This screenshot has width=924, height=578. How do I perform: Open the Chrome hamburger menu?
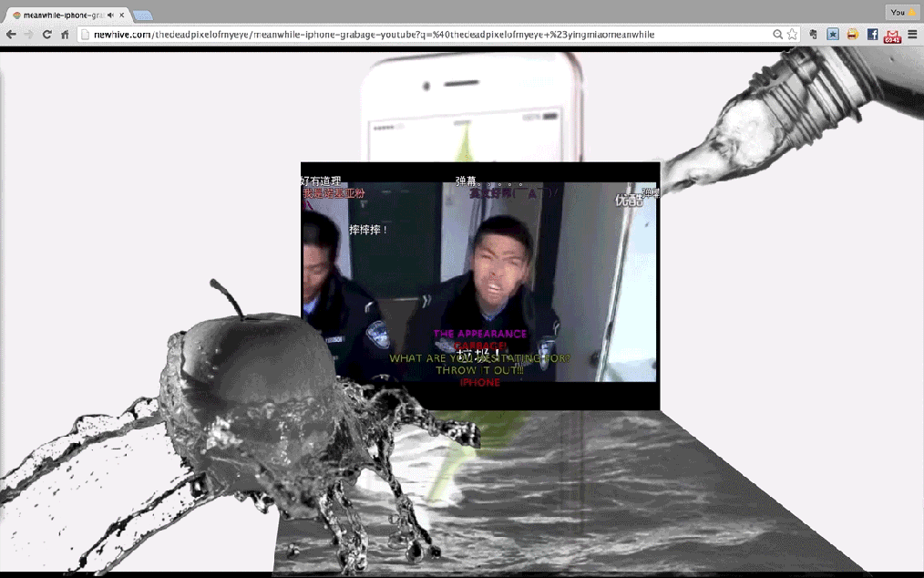pos(912,35)
